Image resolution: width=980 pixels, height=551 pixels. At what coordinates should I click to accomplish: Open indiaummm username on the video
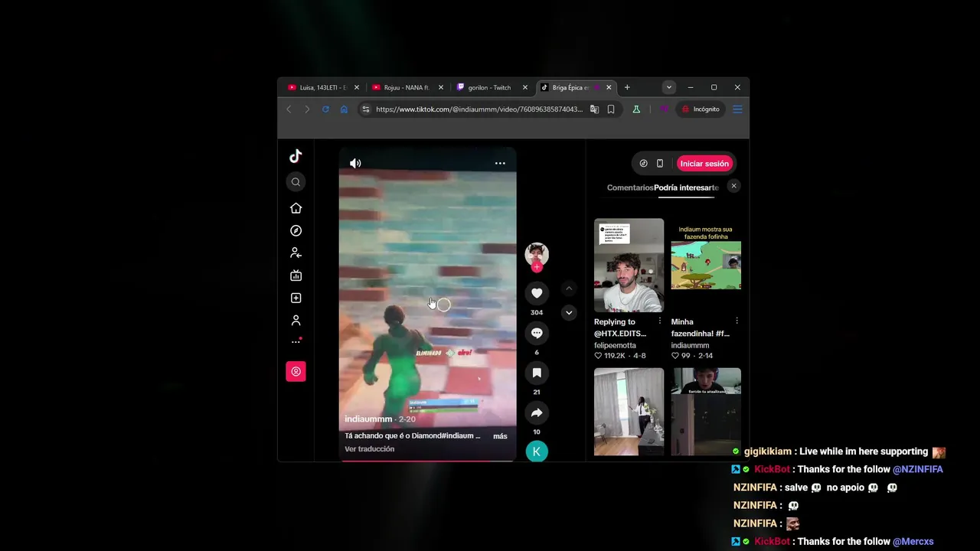coord(368,419)
